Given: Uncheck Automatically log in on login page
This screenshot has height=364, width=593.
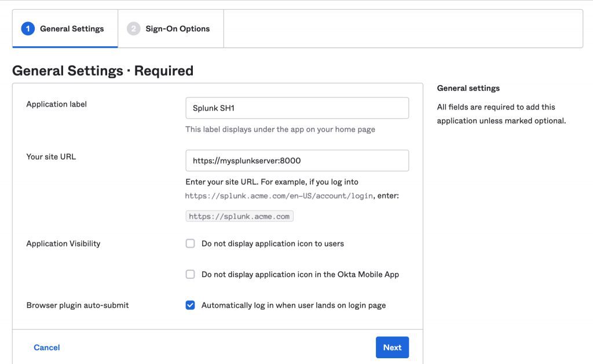Looking at the screenshot, I should coord(190,305).
